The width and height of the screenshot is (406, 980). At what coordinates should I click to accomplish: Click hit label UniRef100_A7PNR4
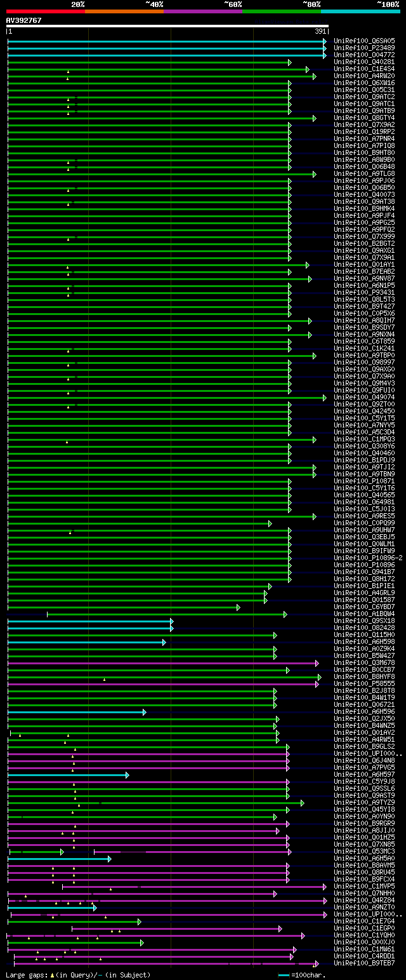tap(364, 138)
